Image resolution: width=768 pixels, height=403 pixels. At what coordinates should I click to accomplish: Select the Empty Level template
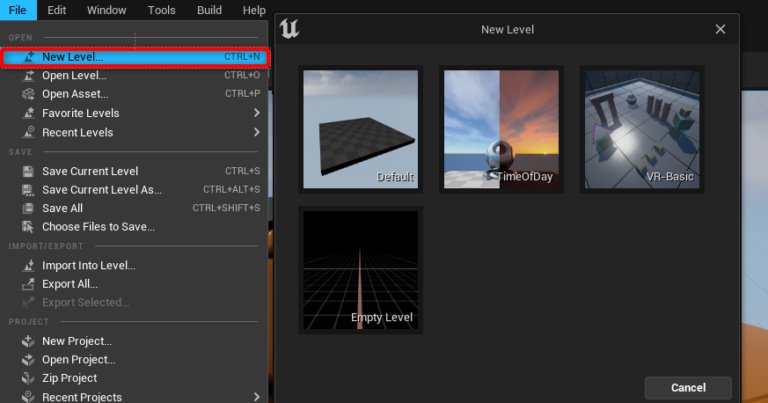click(x=361, y=270)
